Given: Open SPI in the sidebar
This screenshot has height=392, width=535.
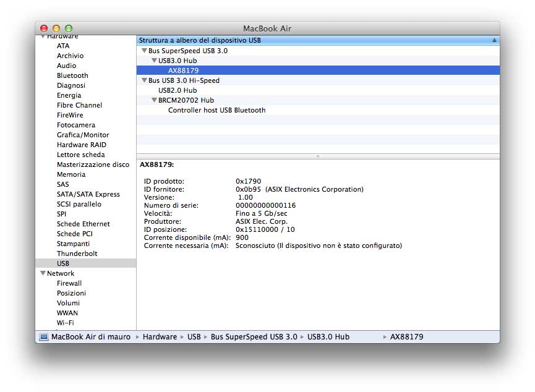Looking at the screenshot, I should 62,214.
